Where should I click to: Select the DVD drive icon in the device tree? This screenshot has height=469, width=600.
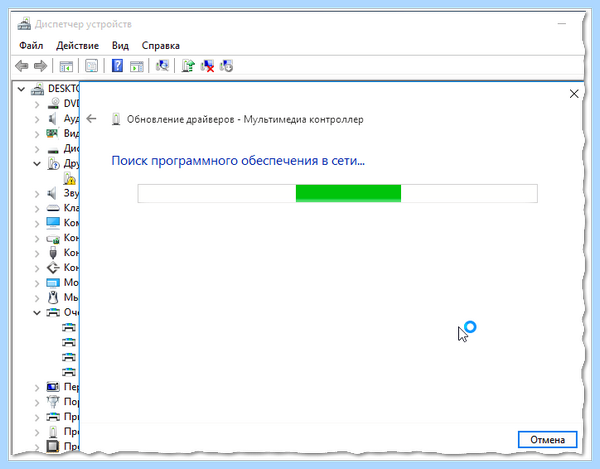(53, 104)
